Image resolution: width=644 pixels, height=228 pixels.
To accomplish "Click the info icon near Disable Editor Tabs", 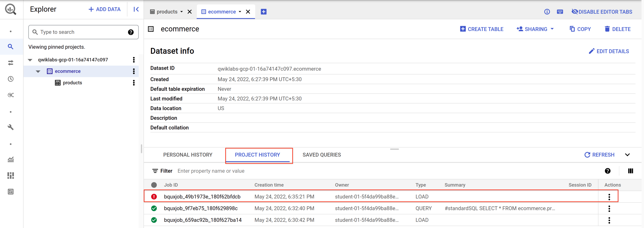I will point(547,12).
